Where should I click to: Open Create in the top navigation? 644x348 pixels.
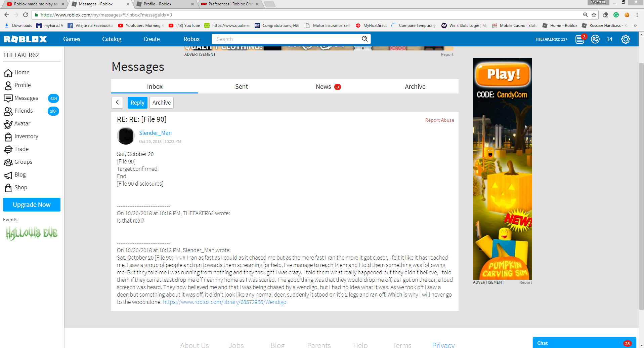(152, 39)
